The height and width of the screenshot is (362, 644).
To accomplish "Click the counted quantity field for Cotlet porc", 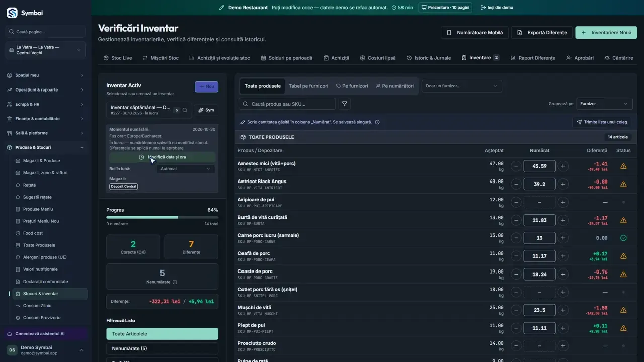I will point(539,292).
